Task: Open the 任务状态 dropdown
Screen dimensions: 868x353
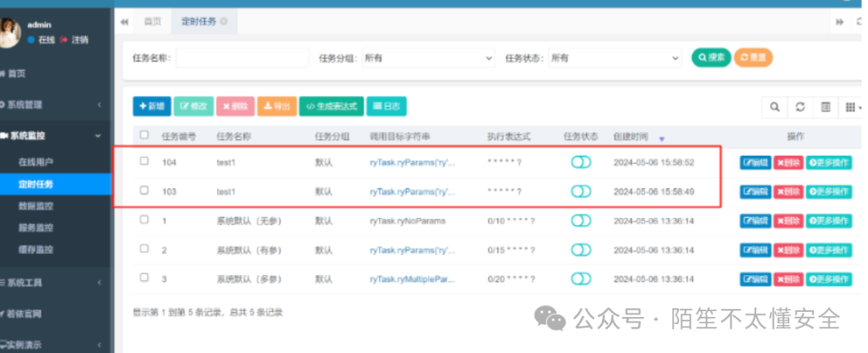Action: click(615, 58)
